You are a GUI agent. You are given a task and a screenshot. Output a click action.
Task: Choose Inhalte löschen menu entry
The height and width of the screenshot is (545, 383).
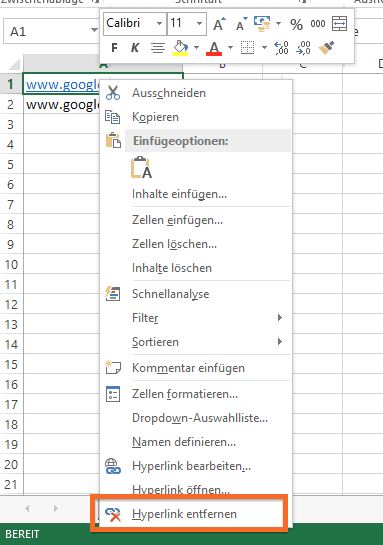(196, 268)
